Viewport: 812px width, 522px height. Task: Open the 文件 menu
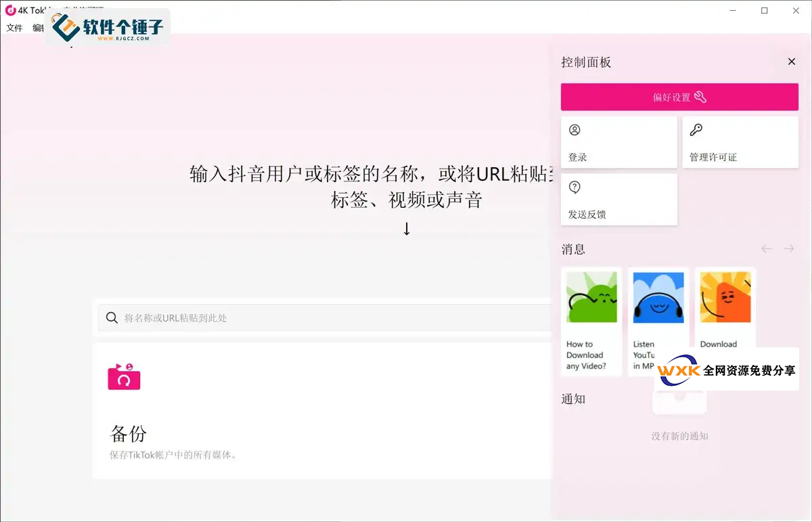click(14, 28)
